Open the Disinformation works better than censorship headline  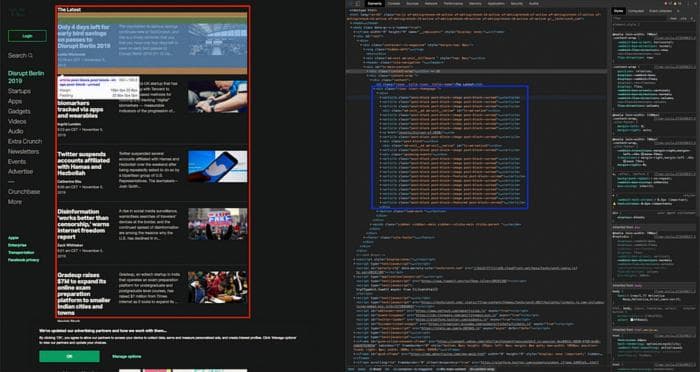(83, 224)
